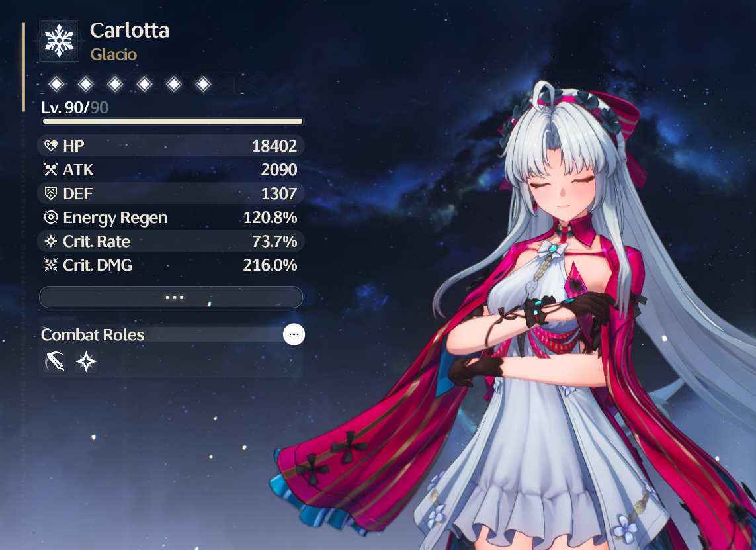Viewport: 756px width, 550px height.
Task: Click the Crit. Rate star icon
Action: point(51,241)
